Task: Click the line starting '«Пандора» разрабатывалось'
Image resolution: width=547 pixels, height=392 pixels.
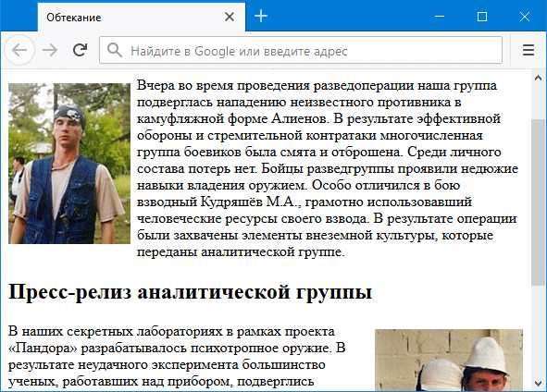Action: pos(177,348)
